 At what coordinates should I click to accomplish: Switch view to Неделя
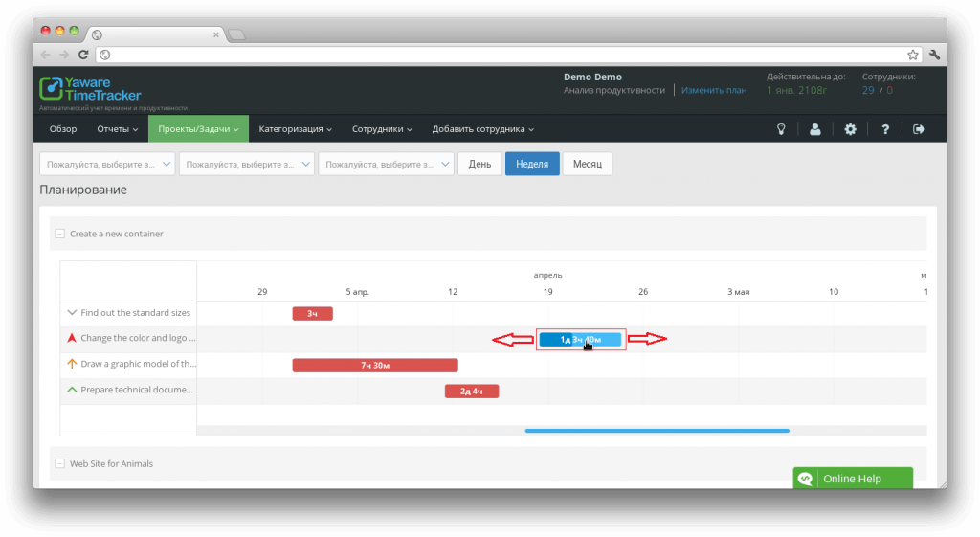(x=531, y=164)
